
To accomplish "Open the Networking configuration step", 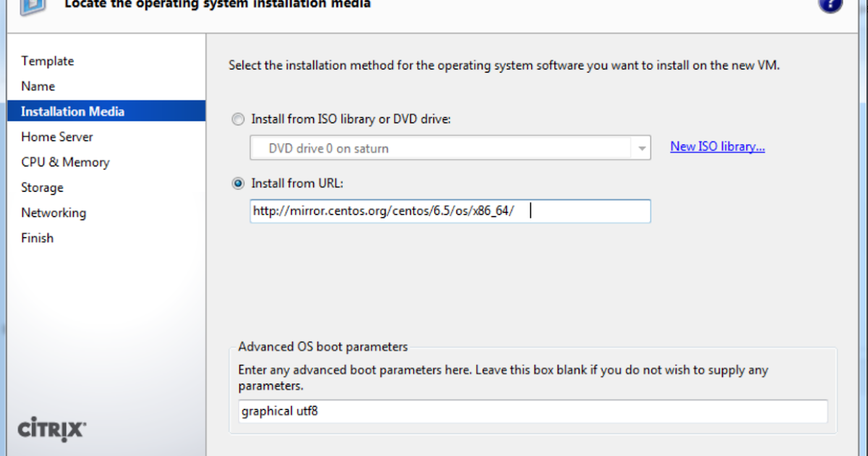I will point(54,213).
